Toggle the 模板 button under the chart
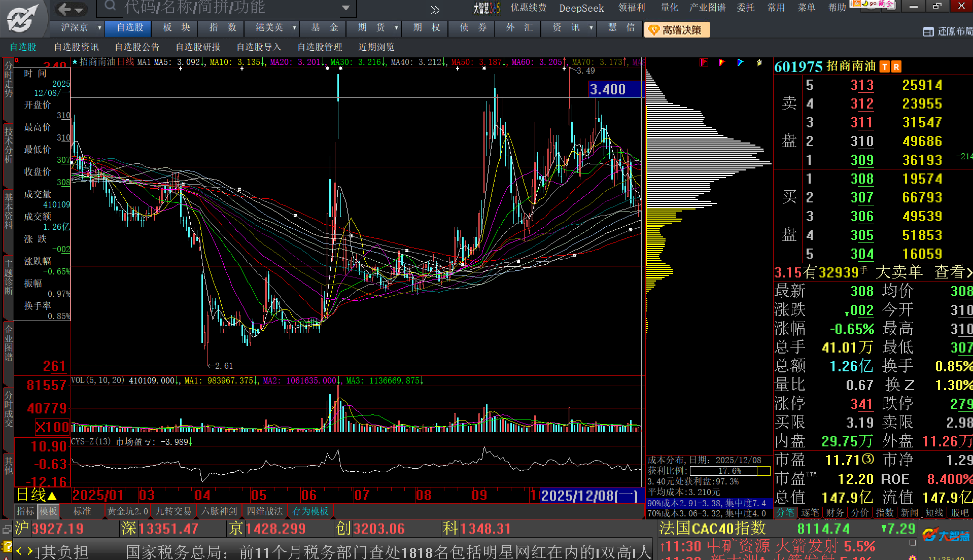The height and width of the screenshot is (560, 973). pos(49,511)
